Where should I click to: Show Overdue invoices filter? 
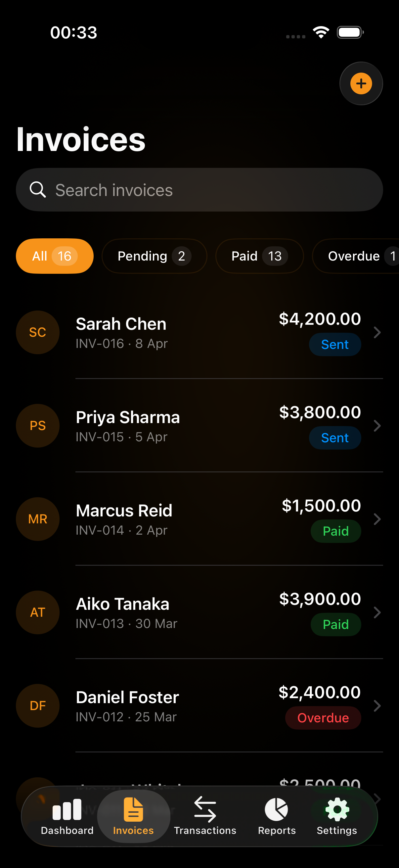357,256
